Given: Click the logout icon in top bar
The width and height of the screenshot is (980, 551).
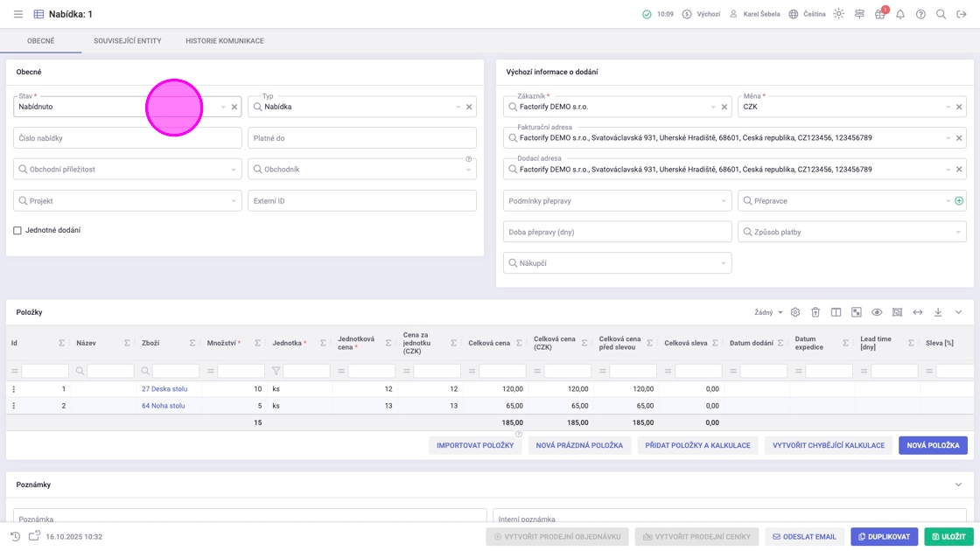Looking at the screenshot, I should point(961,14).
